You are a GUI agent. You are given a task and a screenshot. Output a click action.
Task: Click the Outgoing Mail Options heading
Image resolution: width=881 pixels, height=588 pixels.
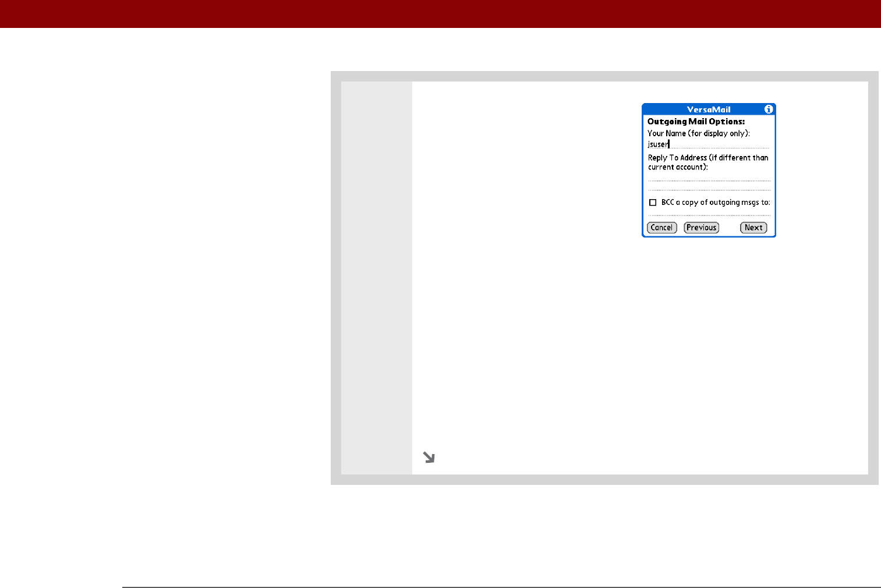coord(696,122)
